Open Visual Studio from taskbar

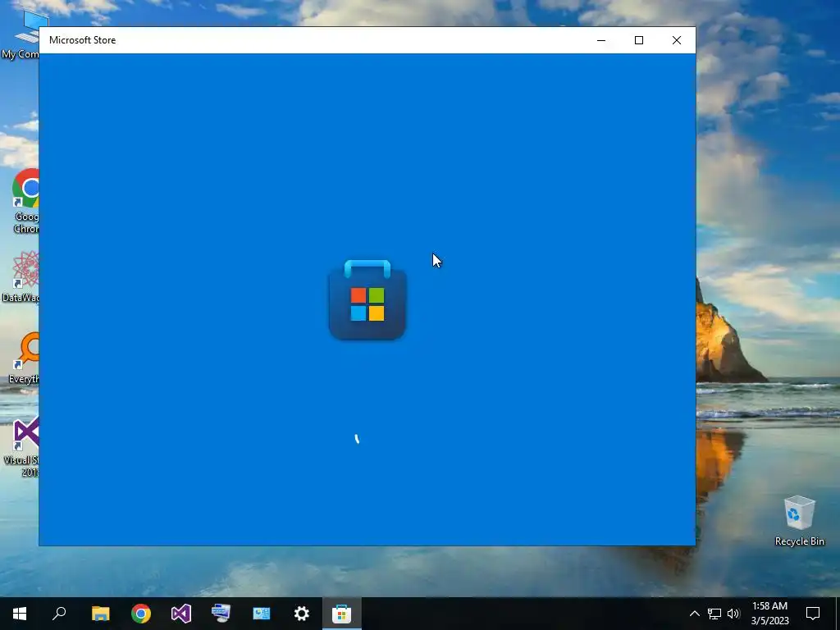pyautogui.click(x=181, y=614)
